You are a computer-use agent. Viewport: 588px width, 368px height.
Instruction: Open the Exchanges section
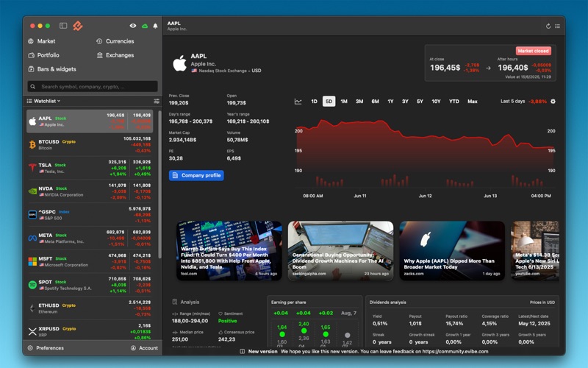pos(115,55)
